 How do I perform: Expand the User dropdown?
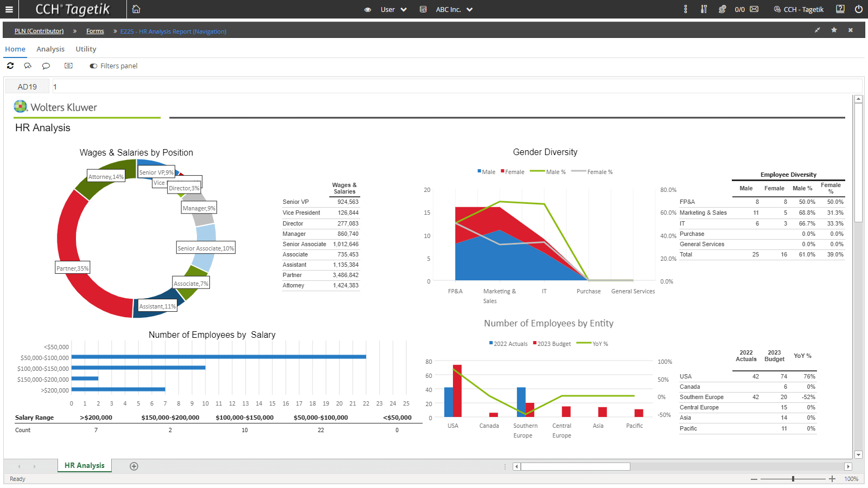[x=393, y=9]
